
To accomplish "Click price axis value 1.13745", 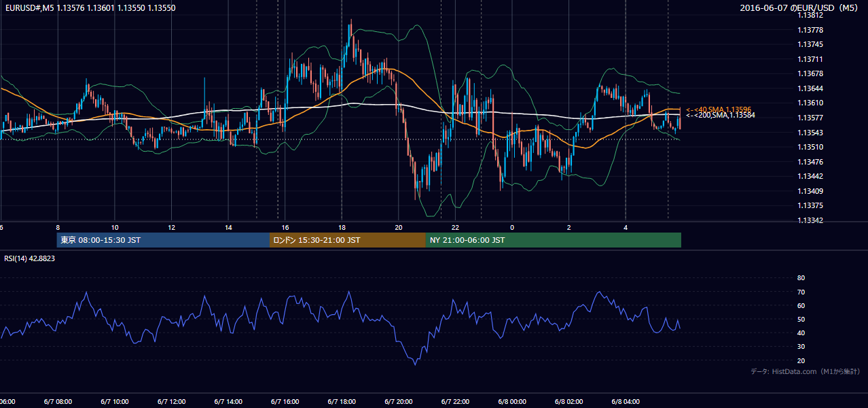I will click(x=810, y=45).
